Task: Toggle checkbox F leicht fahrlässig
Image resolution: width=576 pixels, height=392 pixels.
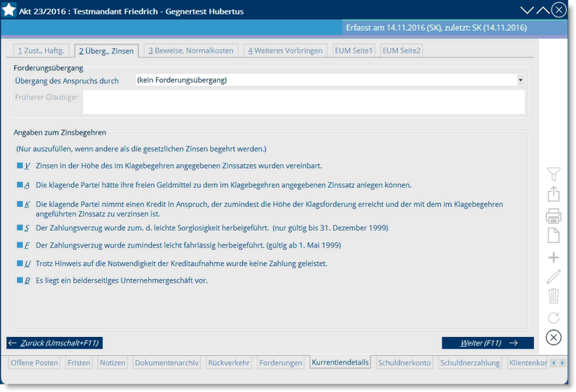Action: tap(20, 245)
